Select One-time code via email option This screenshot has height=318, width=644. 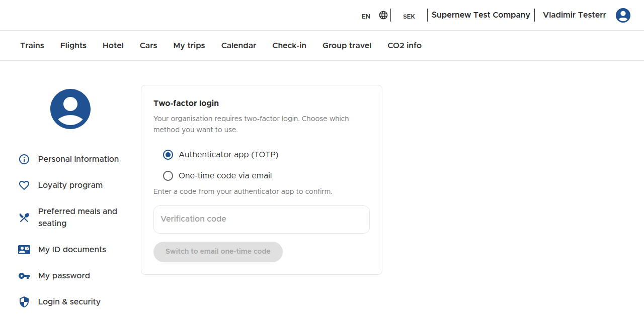pos(168,176)
